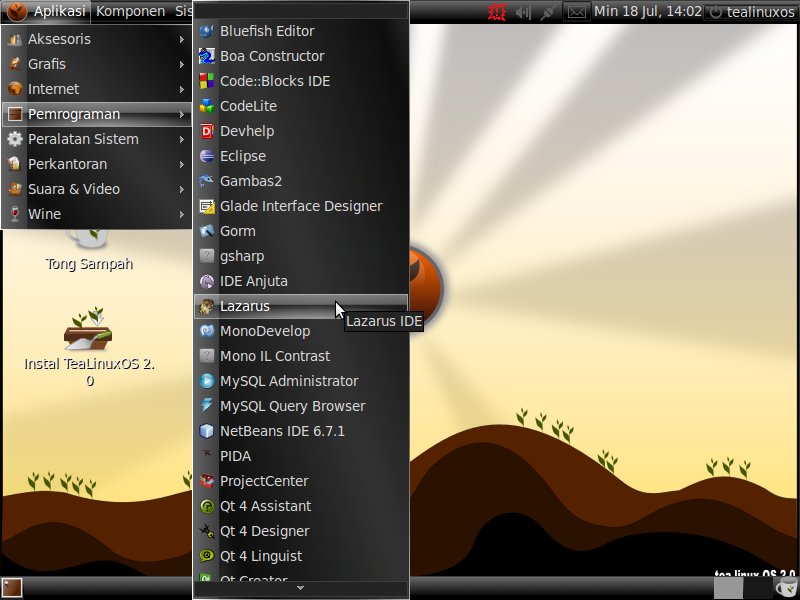The height and width of the screenshot is (600, 800).
Task: Expand the Suara & Video submenu arrow
Action: click(x=182, y=189)
